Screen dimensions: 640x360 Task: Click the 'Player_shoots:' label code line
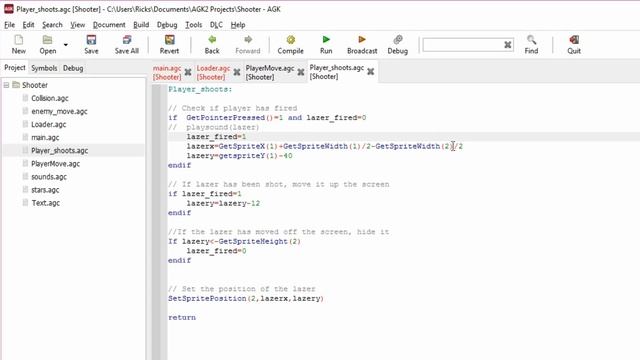(200, 89)
